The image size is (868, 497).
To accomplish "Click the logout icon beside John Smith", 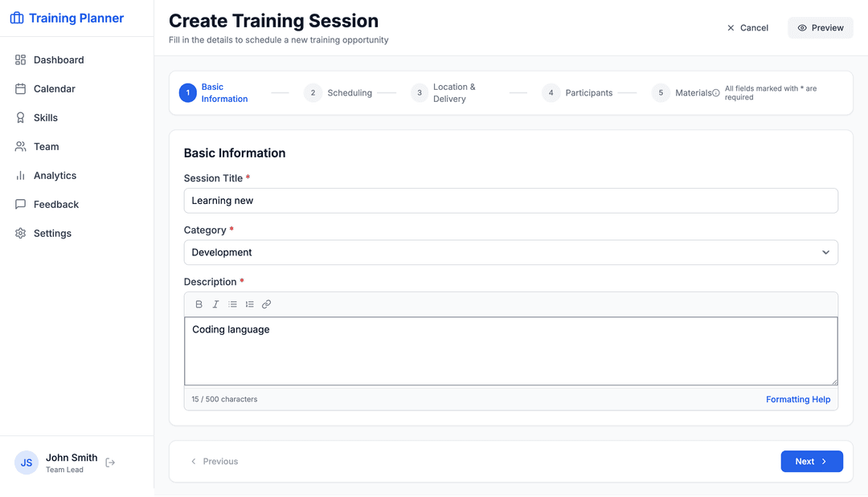I will click(x=110, y=462).
